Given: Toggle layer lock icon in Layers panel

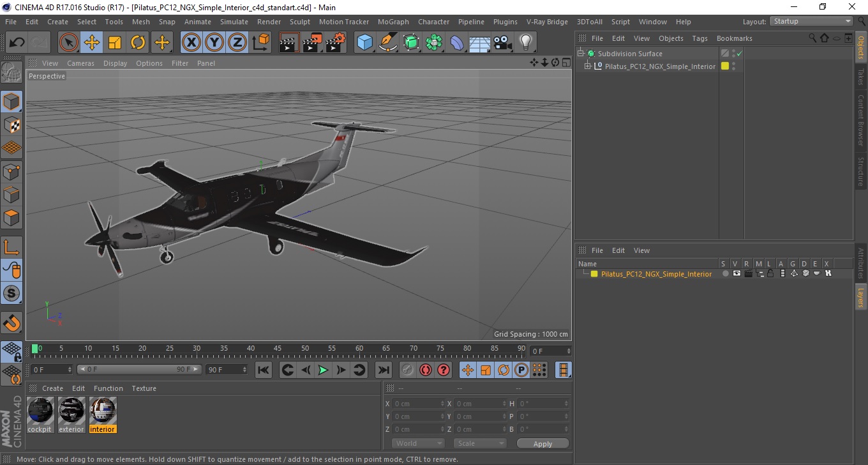Looking at the screenshot, I should 771,273.
